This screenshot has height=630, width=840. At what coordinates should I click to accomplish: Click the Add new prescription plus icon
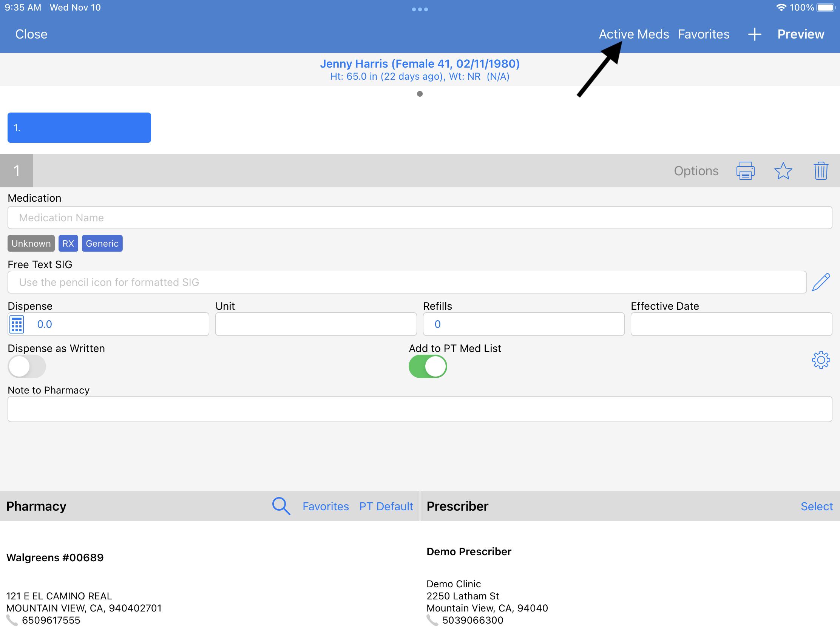pyautogui.click(x=754, y=34)
